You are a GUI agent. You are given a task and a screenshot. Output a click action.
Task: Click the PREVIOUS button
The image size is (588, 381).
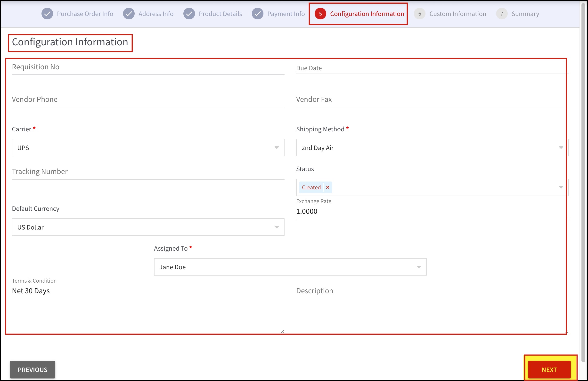tap(33, 370)
